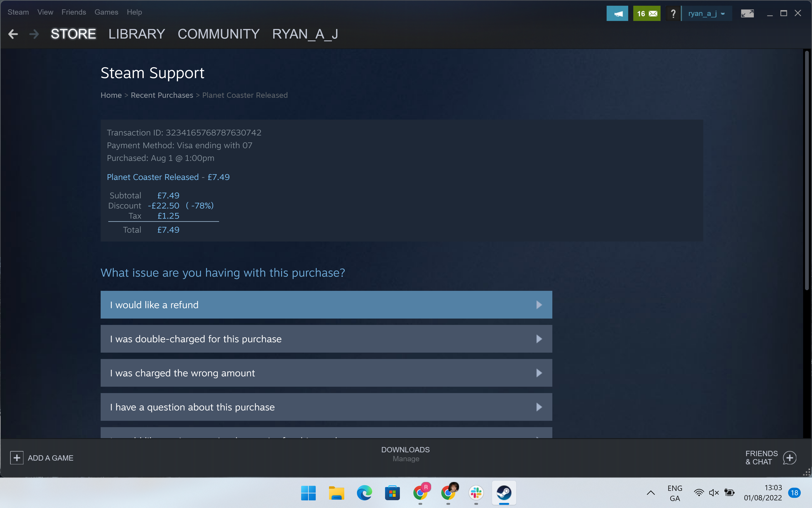Screen dimensions: 812x508
Task: Switch to the LIBRARY tab
Action: (x=137, y=34)
